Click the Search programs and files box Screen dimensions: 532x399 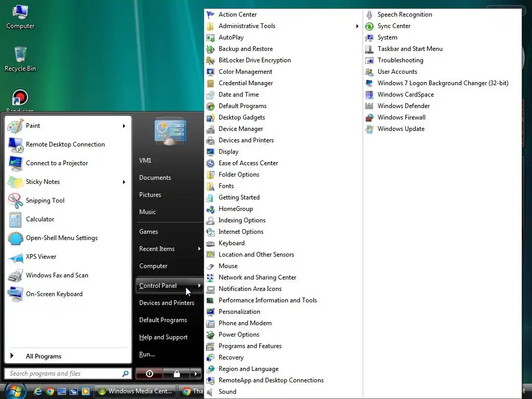(x=68, y=374)
